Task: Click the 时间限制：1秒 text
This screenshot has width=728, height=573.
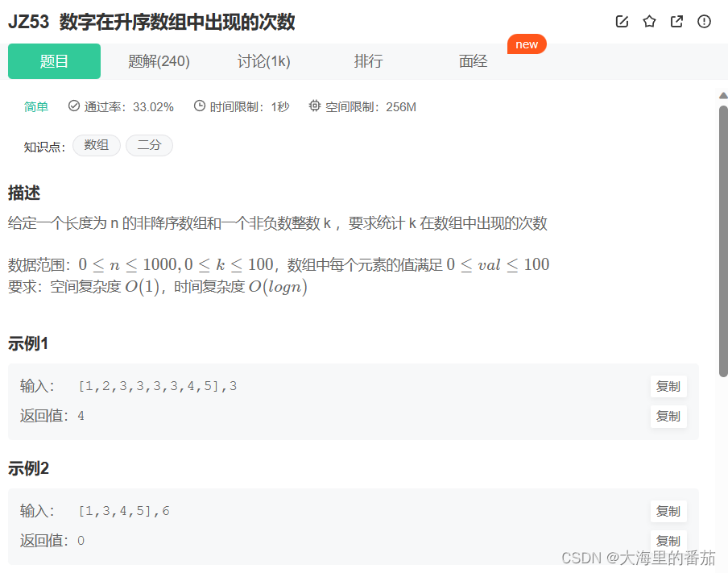Action: pyautogui.click(x=250, y=107)
